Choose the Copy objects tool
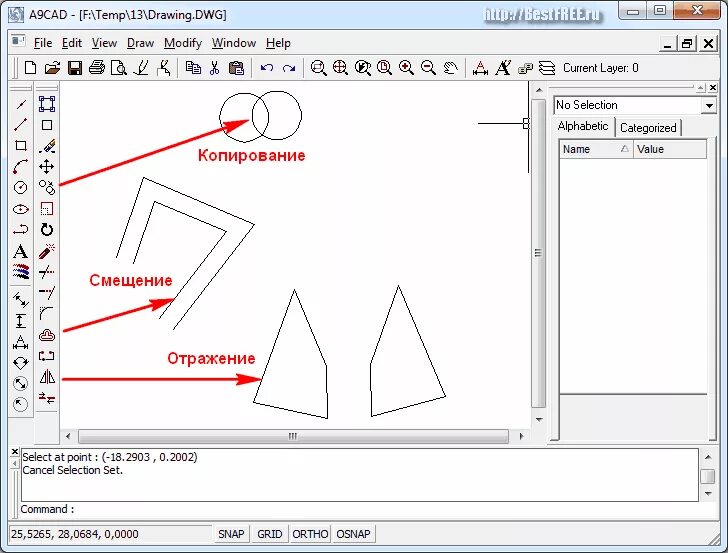The width and height of the screenshot is (728, 553). click(x=47, y=188)
